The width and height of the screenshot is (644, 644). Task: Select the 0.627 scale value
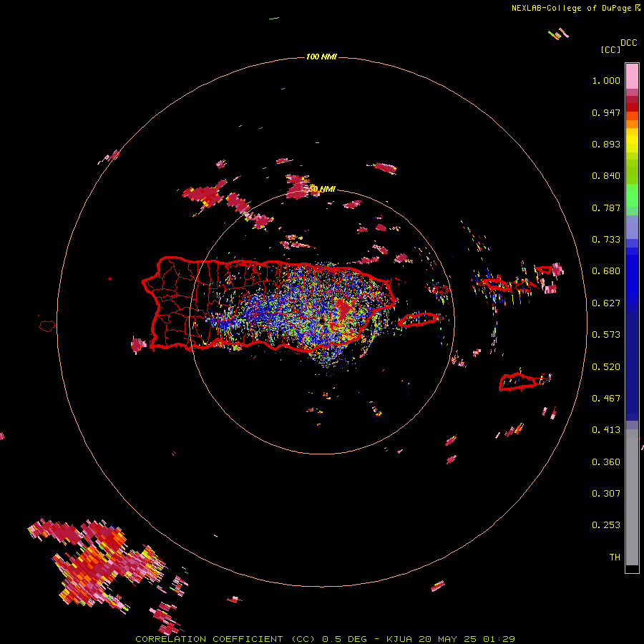606,303
